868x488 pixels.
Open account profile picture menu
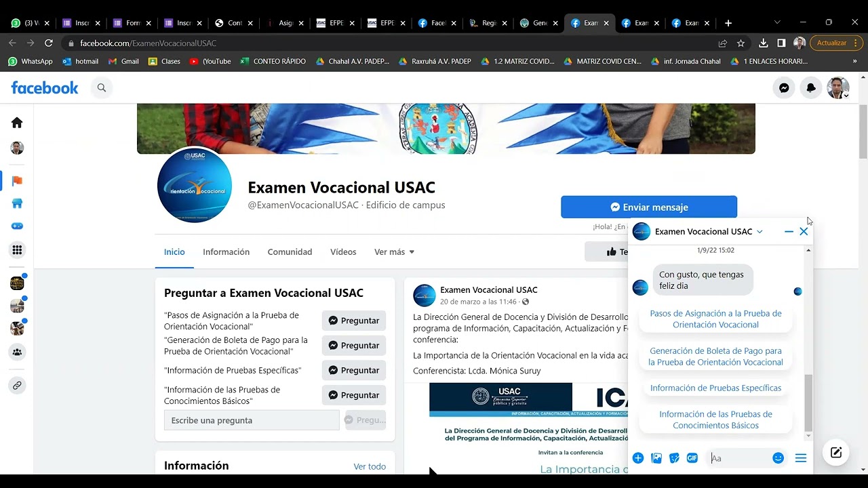tap(838, 88)
